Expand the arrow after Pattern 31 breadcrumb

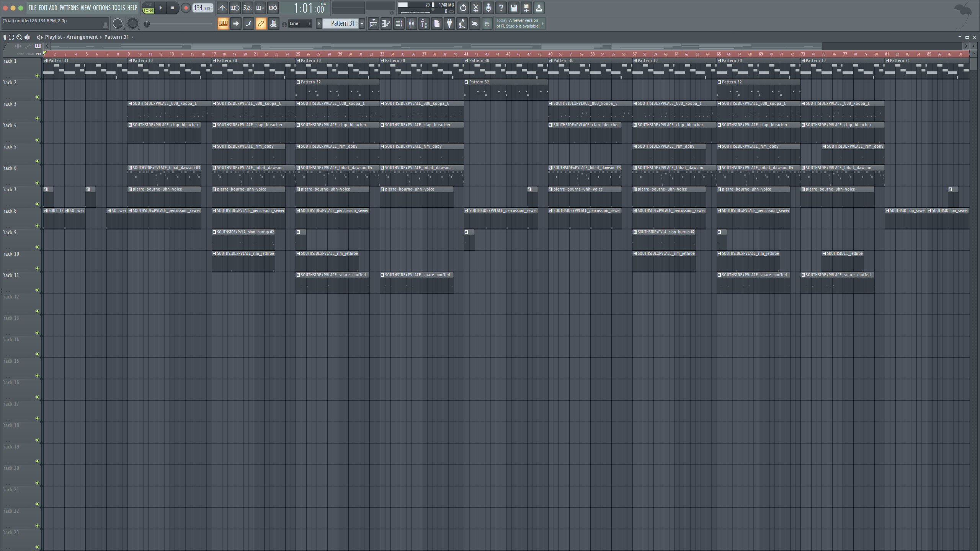click(x=132, y=37)
